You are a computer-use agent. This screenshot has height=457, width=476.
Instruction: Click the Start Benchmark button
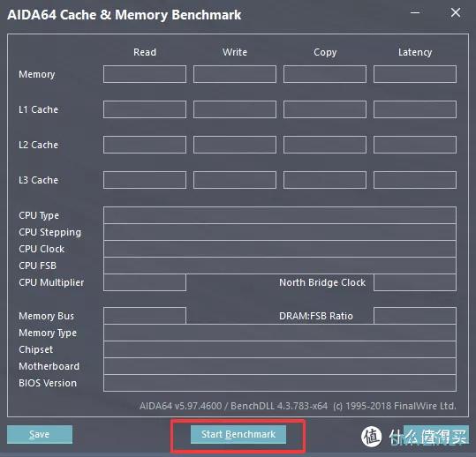click(238, 434)
